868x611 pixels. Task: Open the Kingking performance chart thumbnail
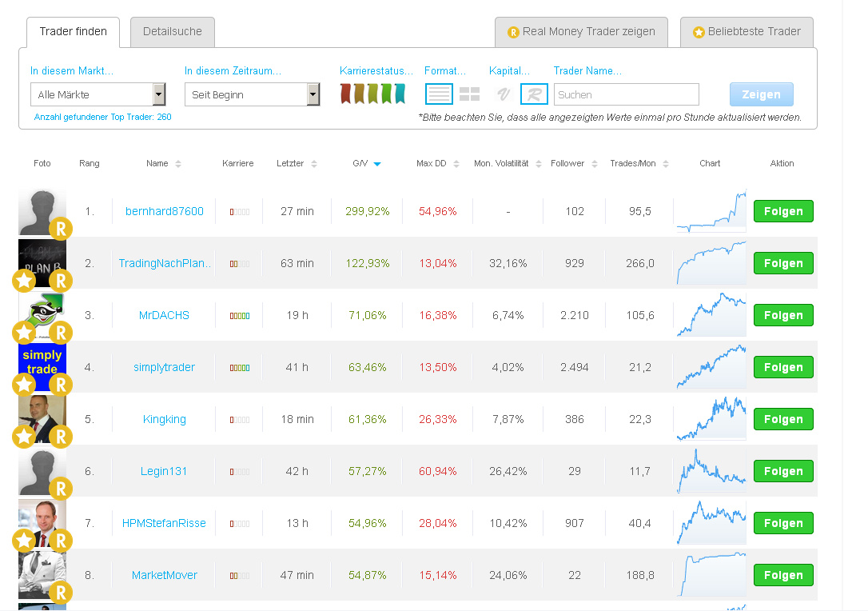pyautogui.click(x=711, y=419)
